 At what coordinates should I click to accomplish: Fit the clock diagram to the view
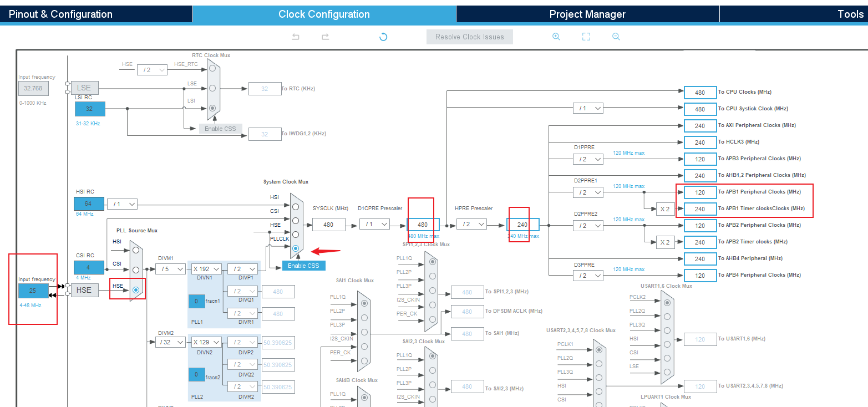coord(586,37)
